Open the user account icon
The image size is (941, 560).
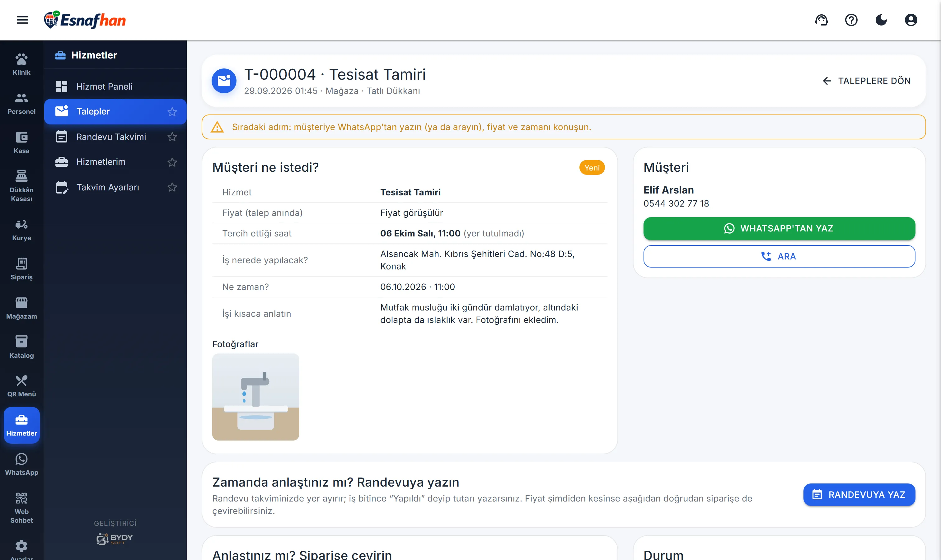pyautogui.click(x=911, y=20)
